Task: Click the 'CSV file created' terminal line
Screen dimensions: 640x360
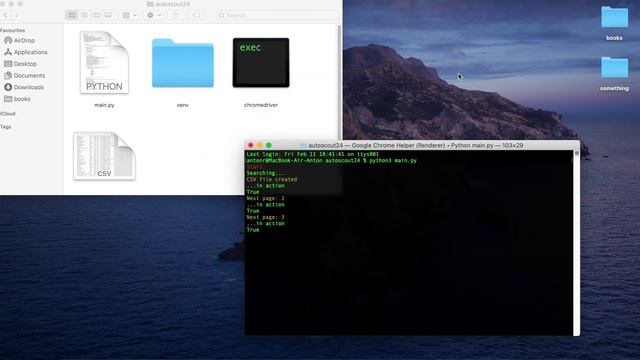Action: coord(272,180)
